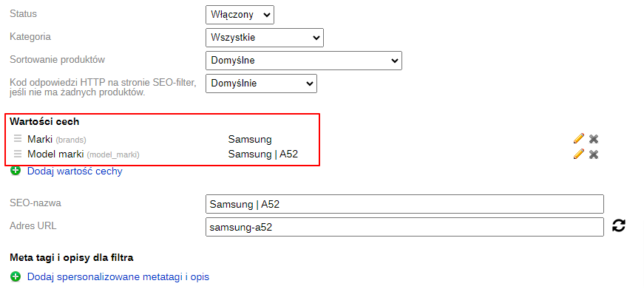The height and width of the screenshot is (306, 644).
Task: Edit the Model marki value with pencil icon
Action: coord(578,154)
